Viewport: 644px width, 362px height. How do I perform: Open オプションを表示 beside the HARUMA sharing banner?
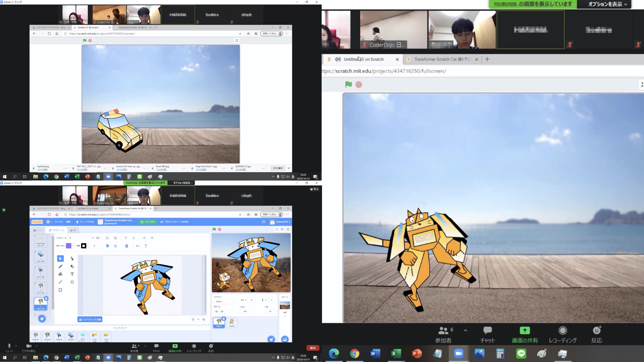point(183,183)
